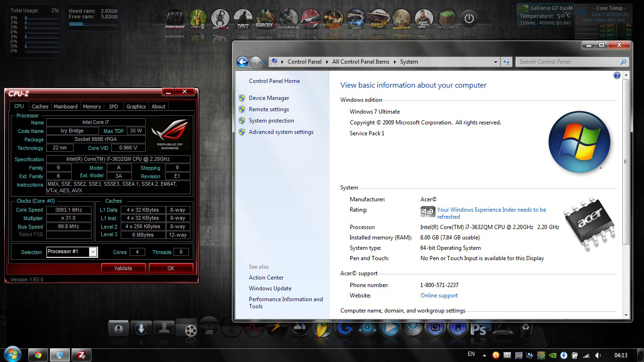
Task: Click the OK button in CPU-Z
Action: (x=171, y=268)
